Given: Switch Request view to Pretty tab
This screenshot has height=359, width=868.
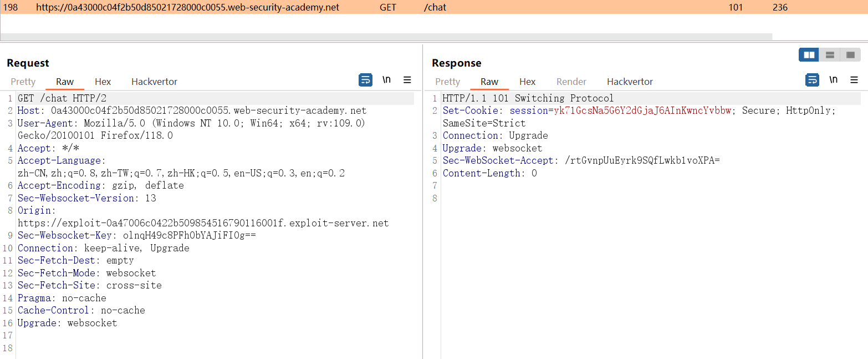Looking at the screenshot, I should [x=23, y=82].
